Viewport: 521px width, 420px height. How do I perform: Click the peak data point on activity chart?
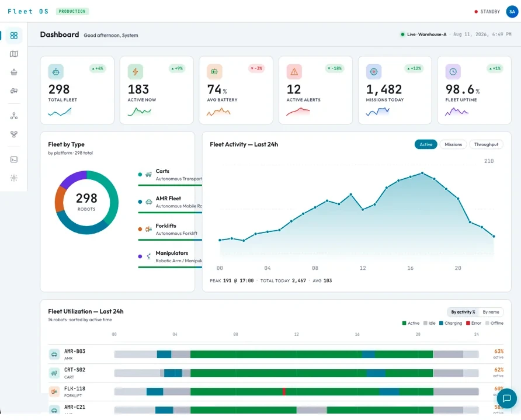422,173
